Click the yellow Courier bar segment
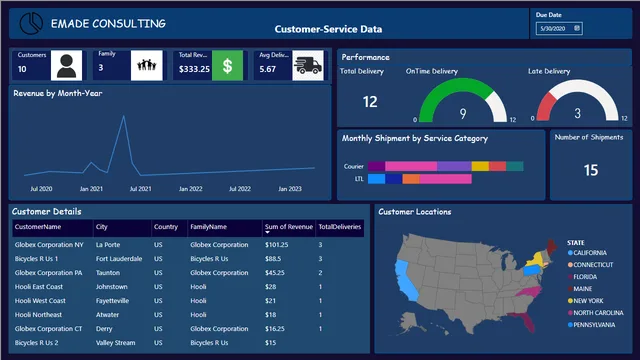This screenshot has height=360, width=640. (x=480, y=166)
